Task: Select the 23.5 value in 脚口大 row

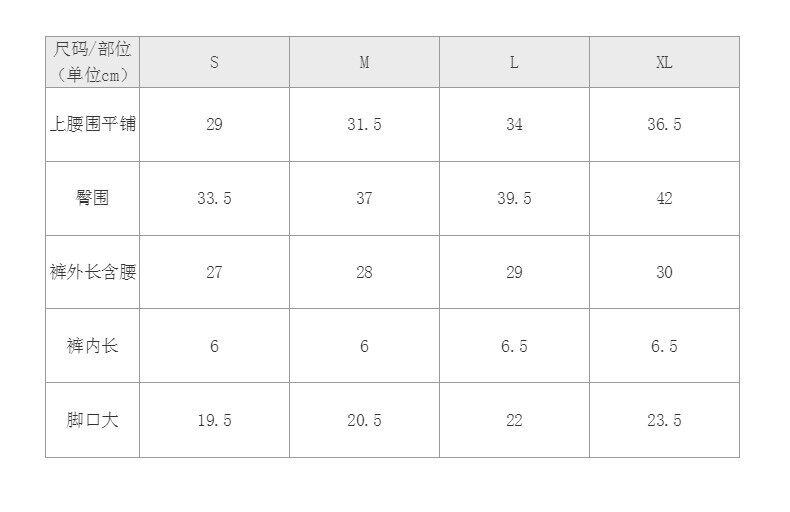Action: [664, 420]
